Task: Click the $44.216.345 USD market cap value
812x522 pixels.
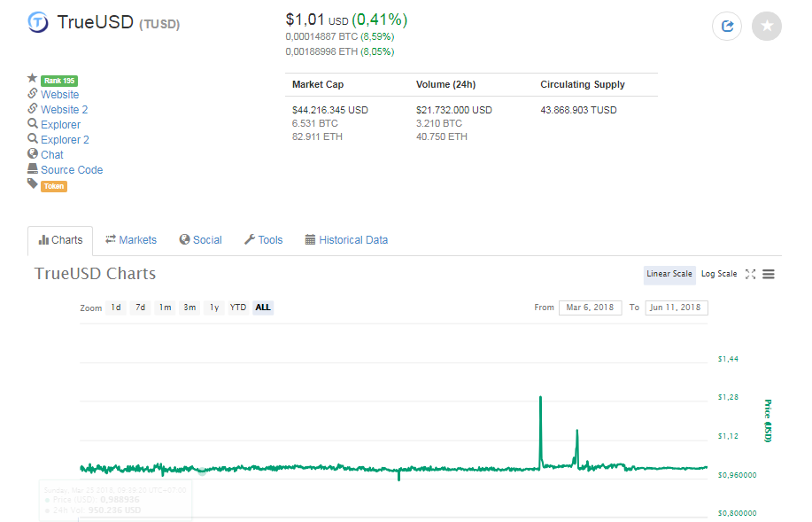Action: click(x=330, y=111)
